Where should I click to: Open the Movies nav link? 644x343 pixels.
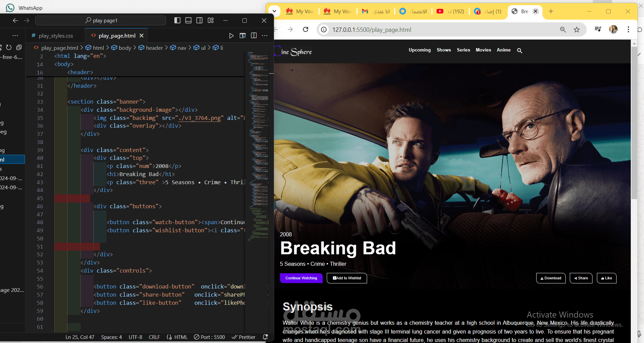(x=483, y=50)
